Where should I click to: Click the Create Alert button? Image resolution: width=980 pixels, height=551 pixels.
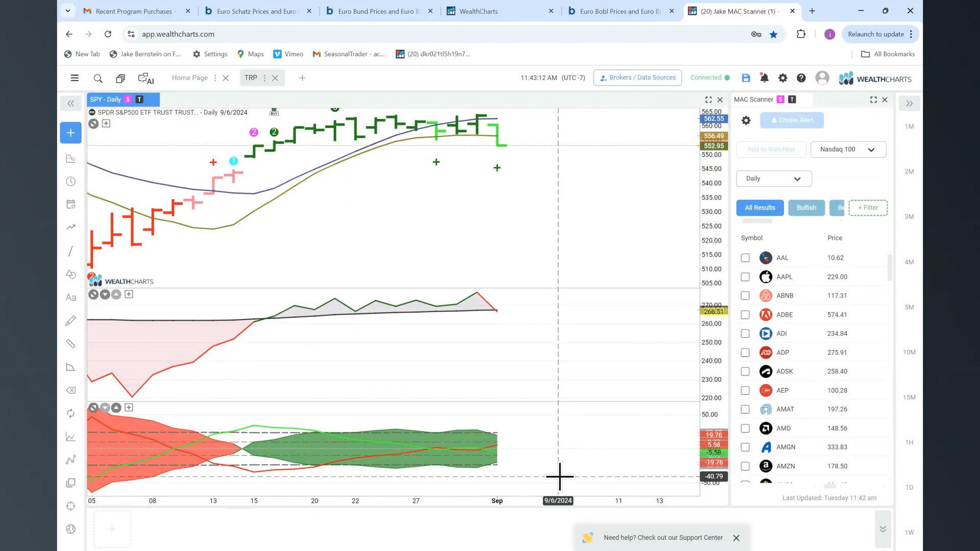click(x=792, y=120)
